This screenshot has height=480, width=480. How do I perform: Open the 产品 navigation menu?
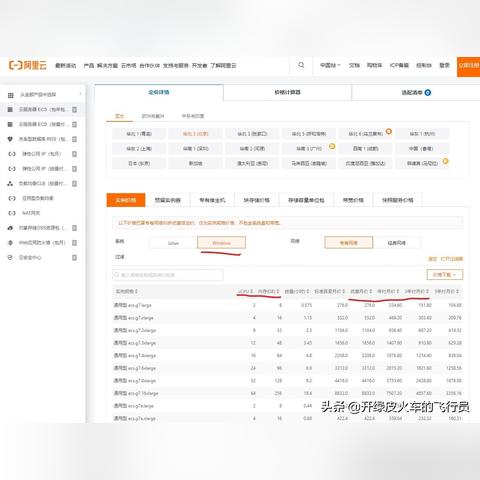89,66
